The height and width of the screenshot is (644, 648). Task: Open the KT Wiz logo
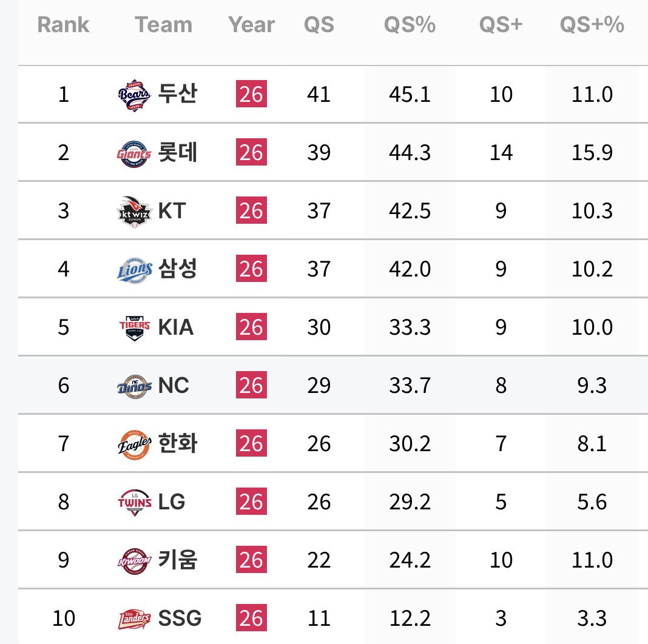coord(134,212)
